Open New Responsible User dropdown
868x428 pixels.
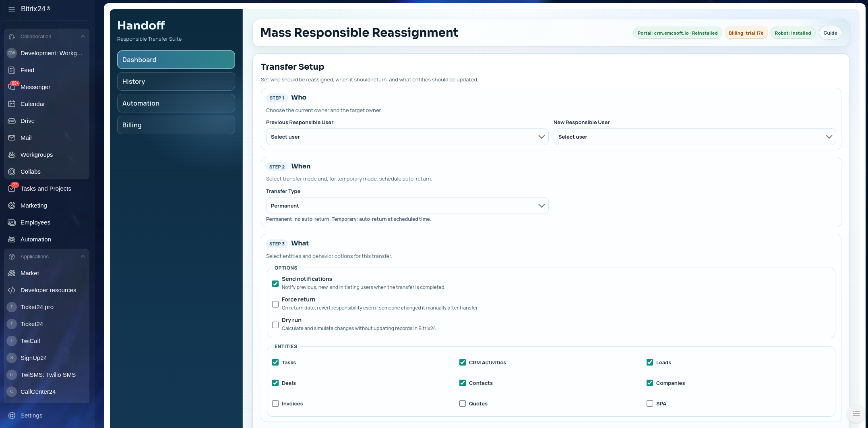(x=694, y=137)
